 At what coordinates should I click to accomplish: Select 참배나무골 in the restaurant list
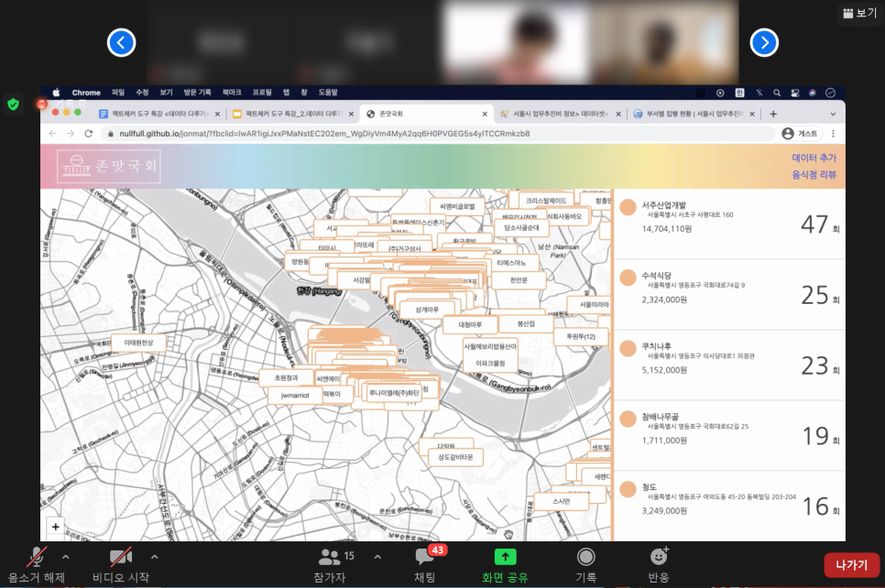tap(729, 436)
